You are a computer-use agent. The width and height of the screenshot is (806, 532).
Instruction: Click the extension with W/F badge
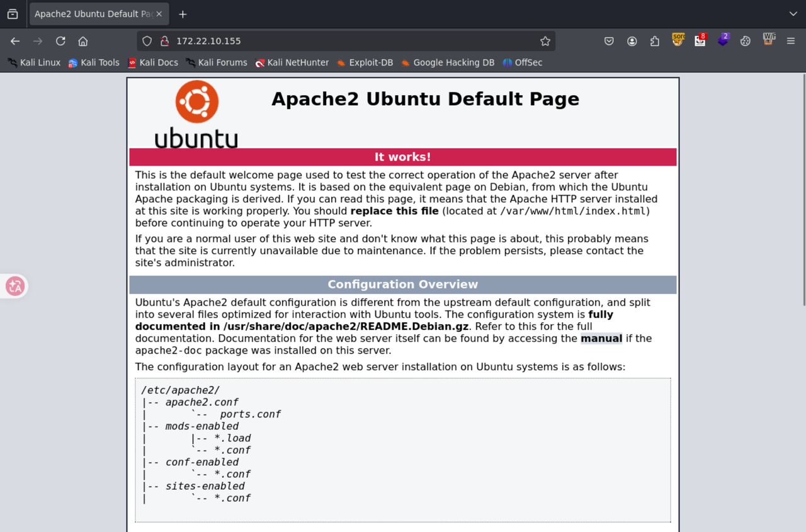pos(769,40)
